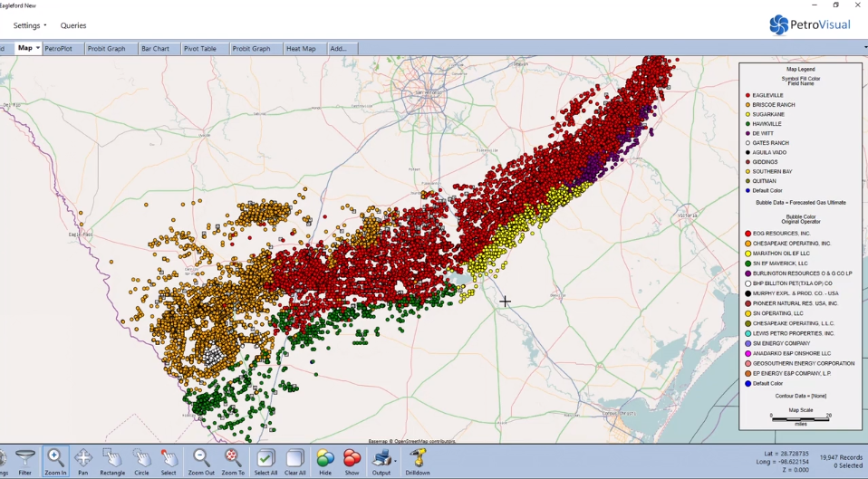The image size is (868, 479).
Task: Open the Queries menu
Action: pos(73,25)
